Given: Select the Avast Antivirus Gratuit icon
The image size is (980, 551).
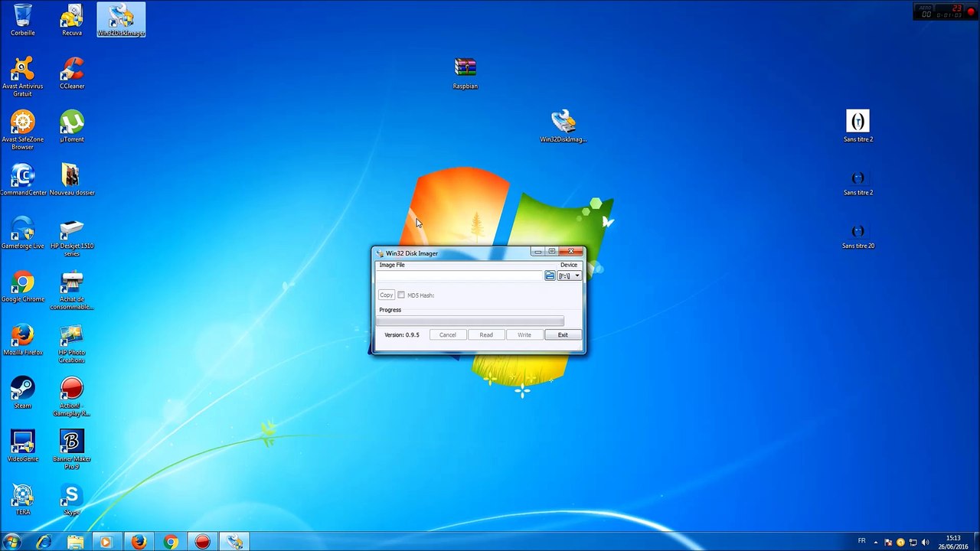Looking at the screenshot, I should coord(23,77).
